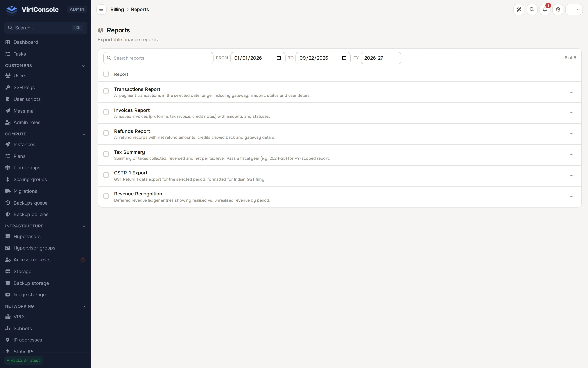Open the user account dropdown in top bar
Viewport: 588px width, 368px height.
[x=574, y=10]
